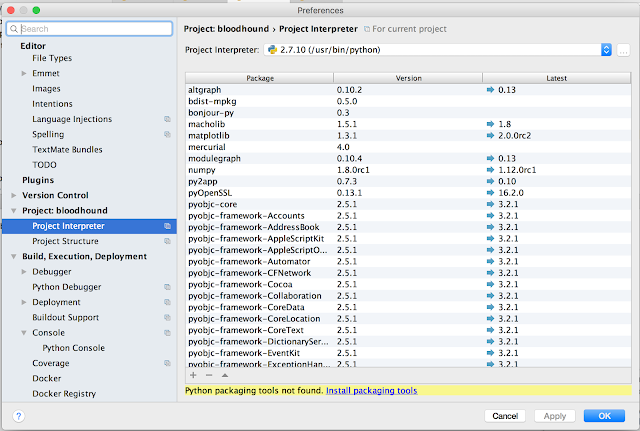The image size is (640, 431).
Task: Open Docker Registry settings
Action: click(x=64, y=393)
